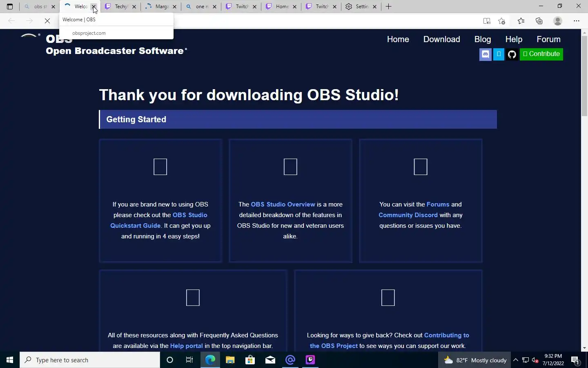588x368 pixels.
Task: Open the Home menu item on OBS site
Action: [398, 39]
